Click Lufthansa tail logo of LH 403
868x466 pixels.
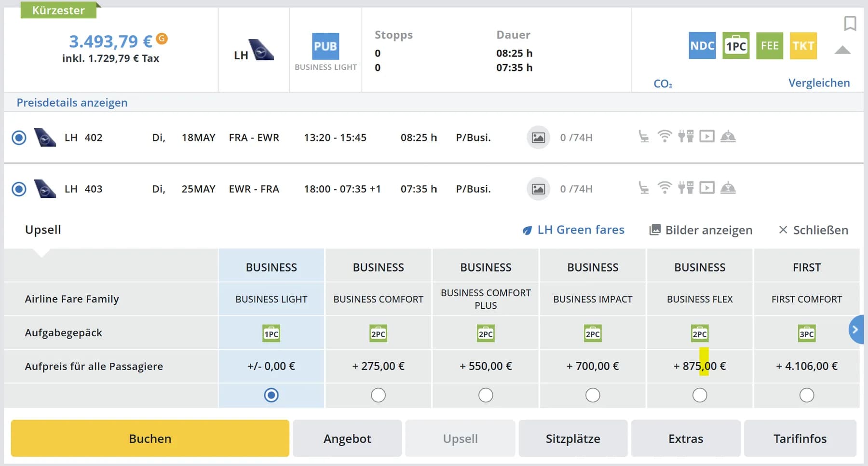[45, 189]
